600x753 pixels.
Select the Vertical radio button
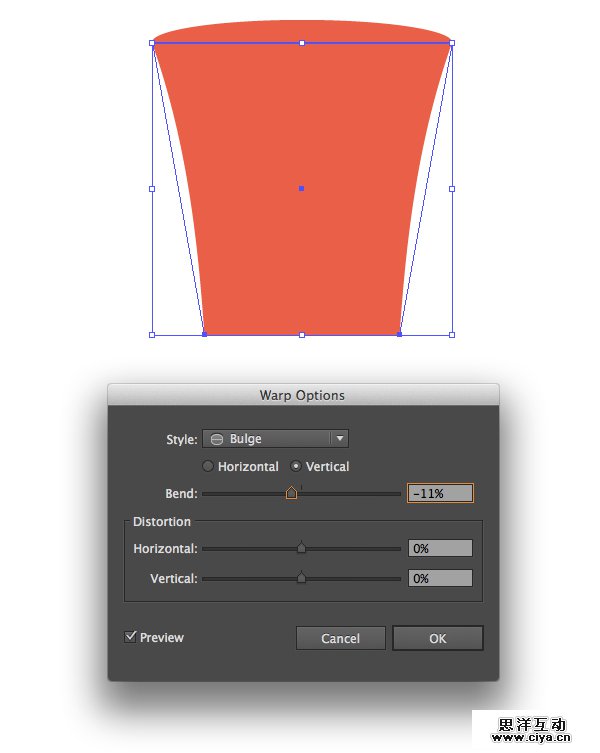(296, 466)
